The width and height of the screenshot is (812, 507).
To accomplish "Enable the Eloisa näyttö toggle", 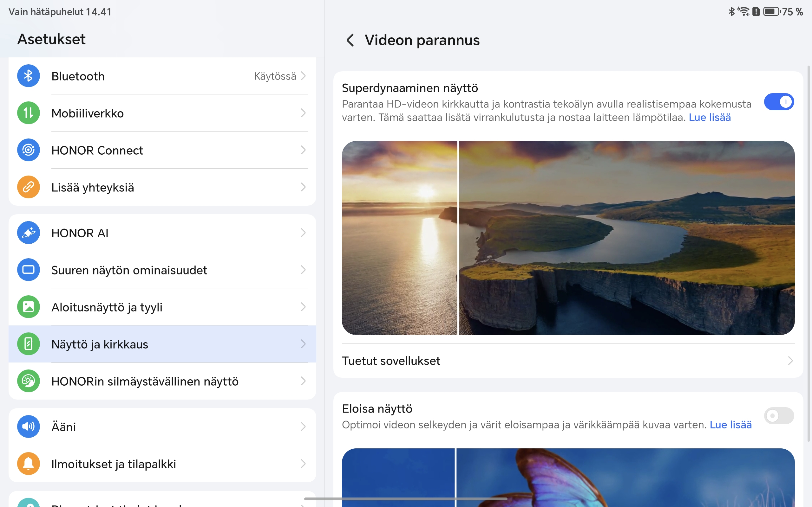I will pyautogui.click(x=778, y=416).
